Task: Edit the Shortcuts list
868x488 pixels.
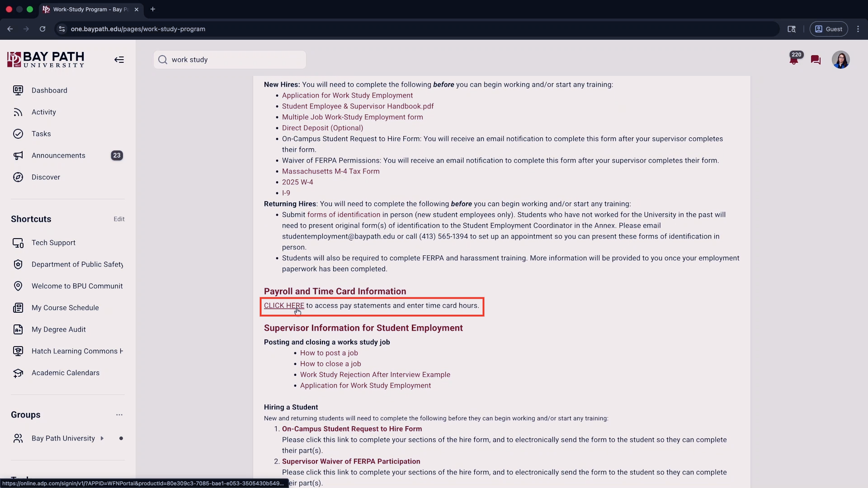Action: tap(119, 219)
